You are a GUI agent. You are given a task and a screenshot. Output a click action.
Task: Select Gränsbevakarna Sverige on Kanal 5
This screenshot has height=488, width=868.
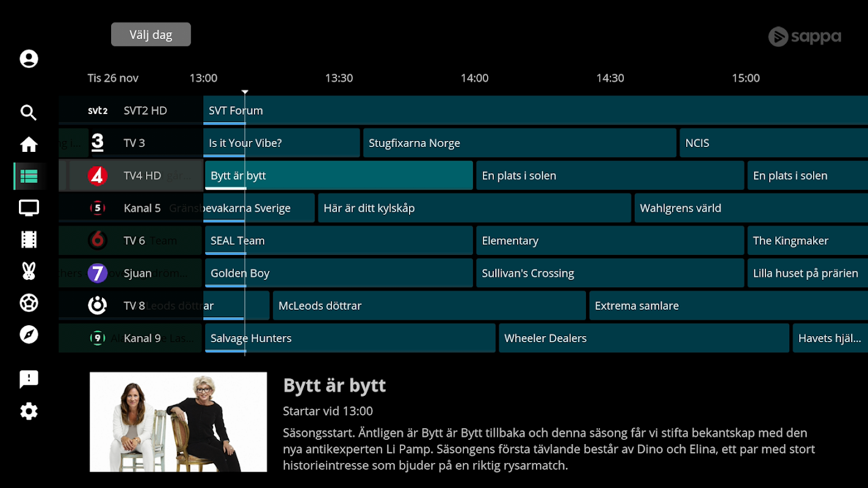tap(259, 208)
